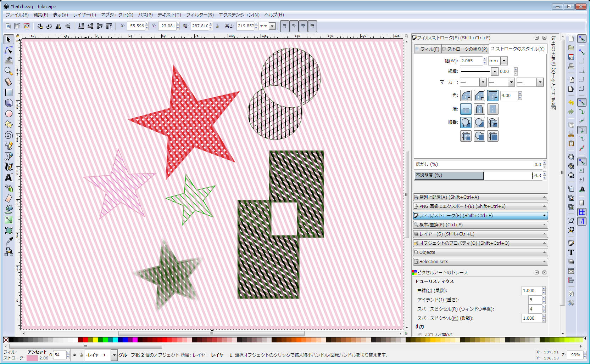The height and width of the screenshot is (364, 590).
Task: Enable Round cap end style
Action: [x=479, y=109]
